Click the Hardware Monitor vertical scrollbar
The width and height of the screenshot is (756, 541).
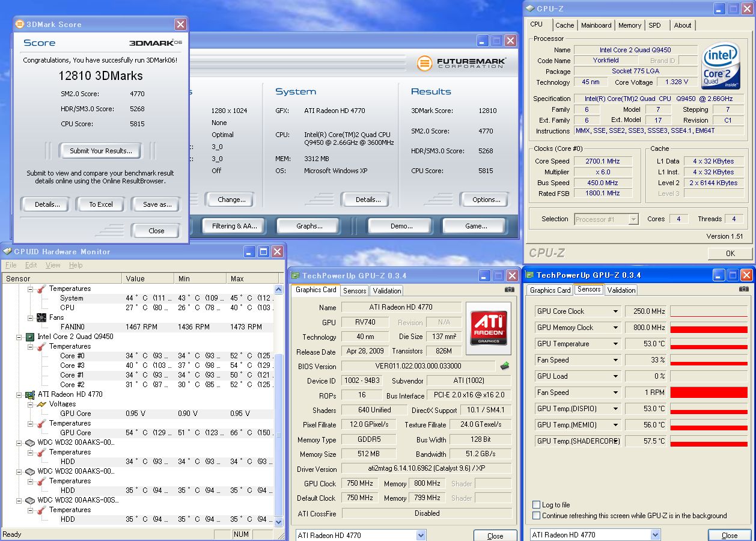[x=278, y=406]
